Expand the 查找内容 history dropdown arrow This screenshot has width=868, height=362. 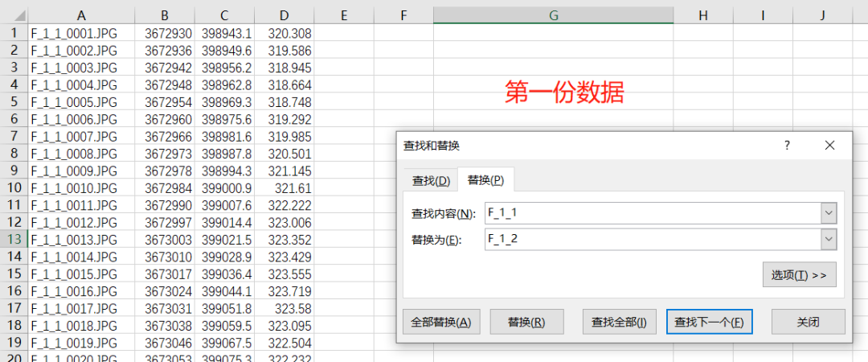point(829,213)
